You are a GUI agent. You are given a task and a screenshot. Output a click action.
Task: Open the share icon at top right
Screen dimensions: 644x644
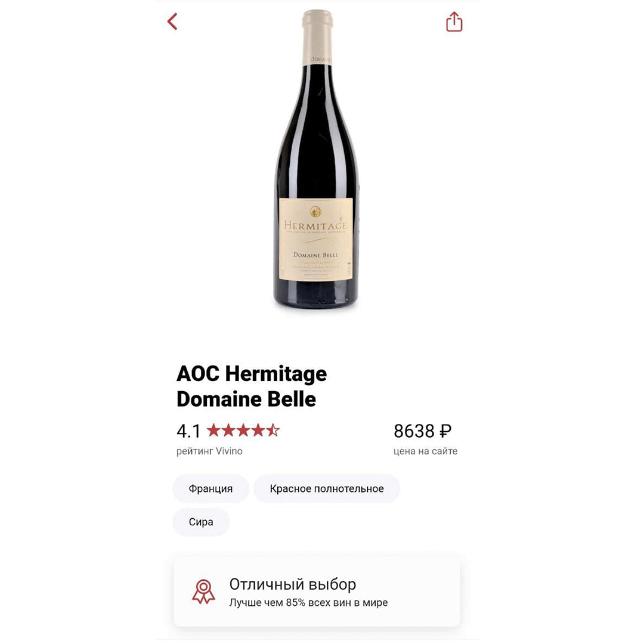pos(454,21)
